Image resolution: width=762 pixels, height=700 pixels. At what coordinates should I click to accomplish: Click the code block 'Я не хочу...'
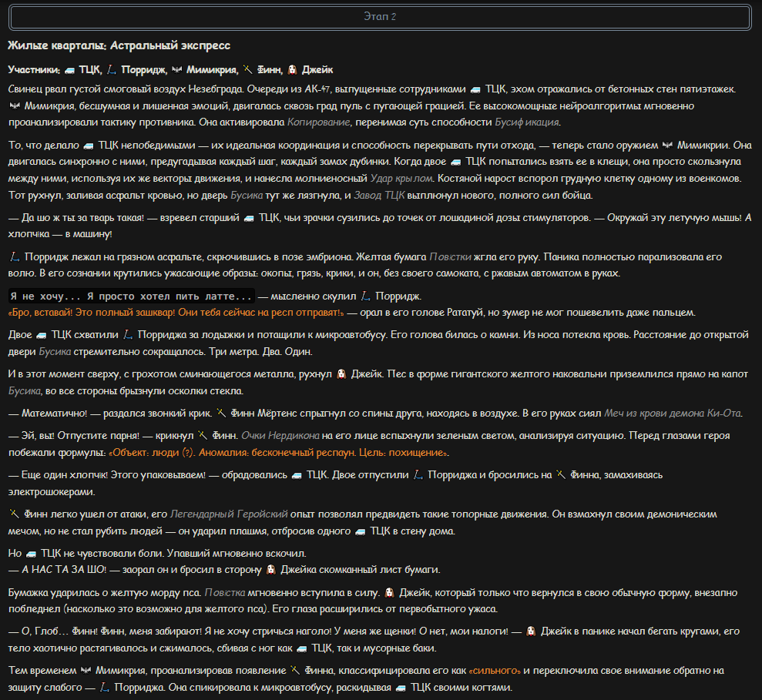(x=131, y=296)
